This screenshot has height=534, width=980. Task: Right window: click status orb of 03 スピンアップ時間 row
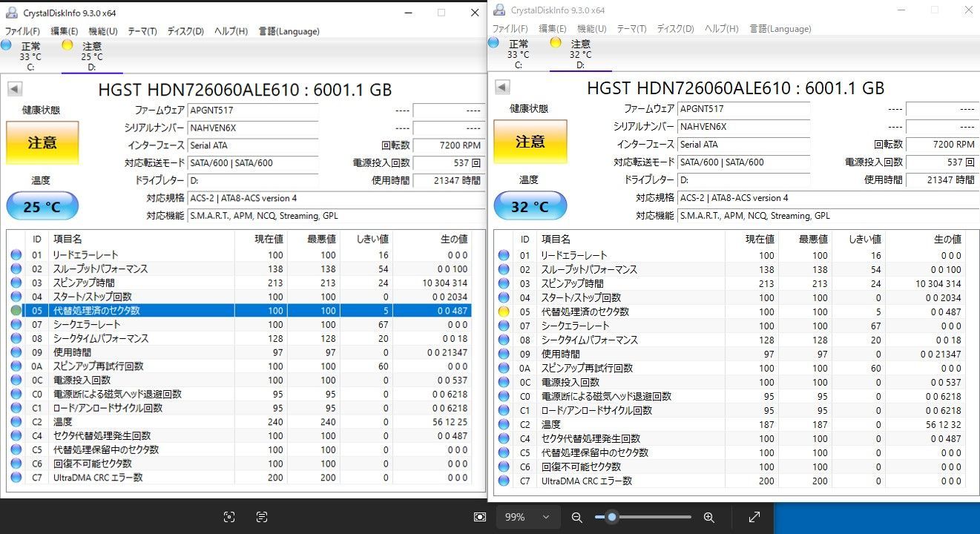pyautogui.click(x=504, y=284)
